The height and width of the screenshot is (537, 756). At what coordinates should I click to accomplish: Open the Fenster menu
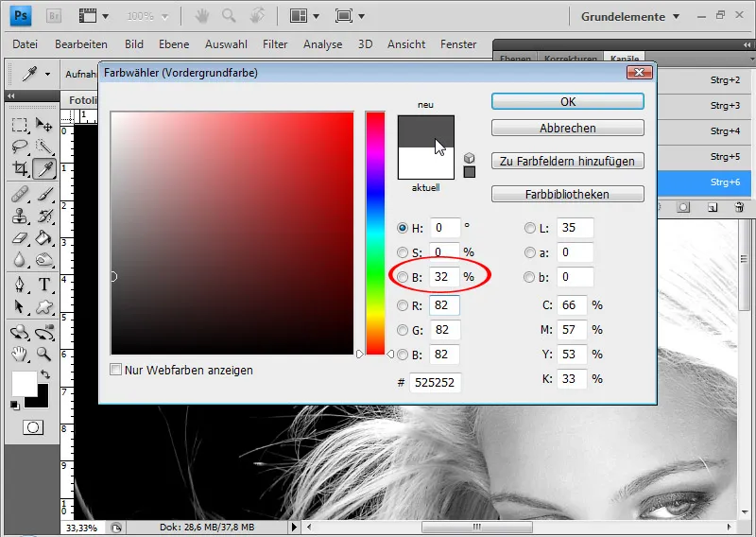[458, 43]
